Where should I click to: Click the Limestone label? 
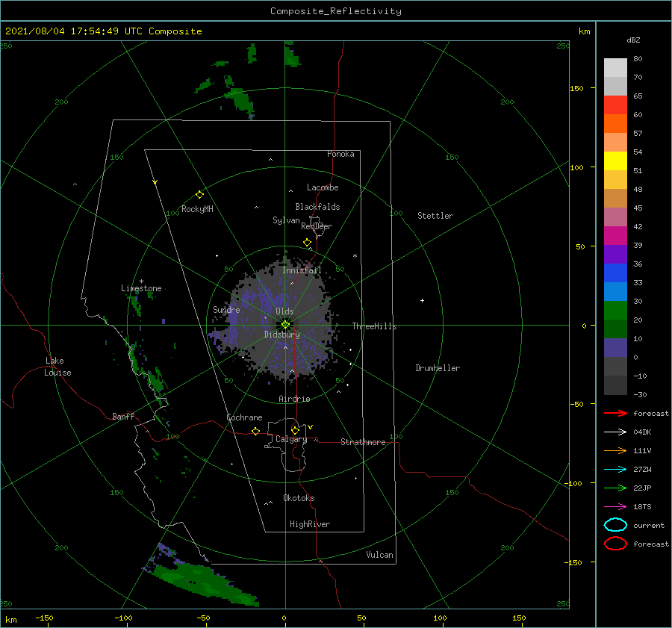click(x=141, y=288)
